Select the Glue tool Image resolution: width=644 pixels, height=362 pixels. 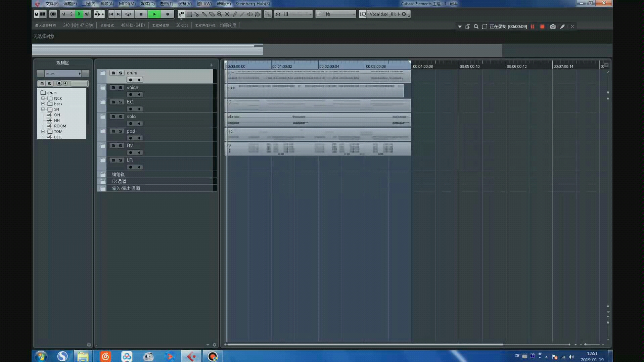tap(204, 14)
